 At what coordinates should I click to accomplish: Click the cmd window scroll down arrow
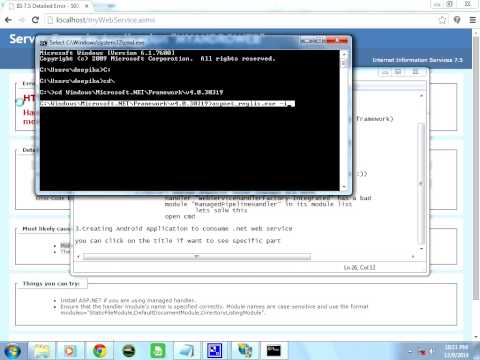pos(344,187)
